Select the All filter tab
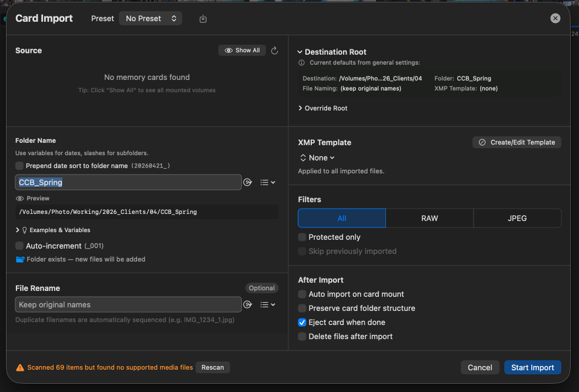Image resolution: width=579 pixels, height=392 pixels. tap(341, 218)
